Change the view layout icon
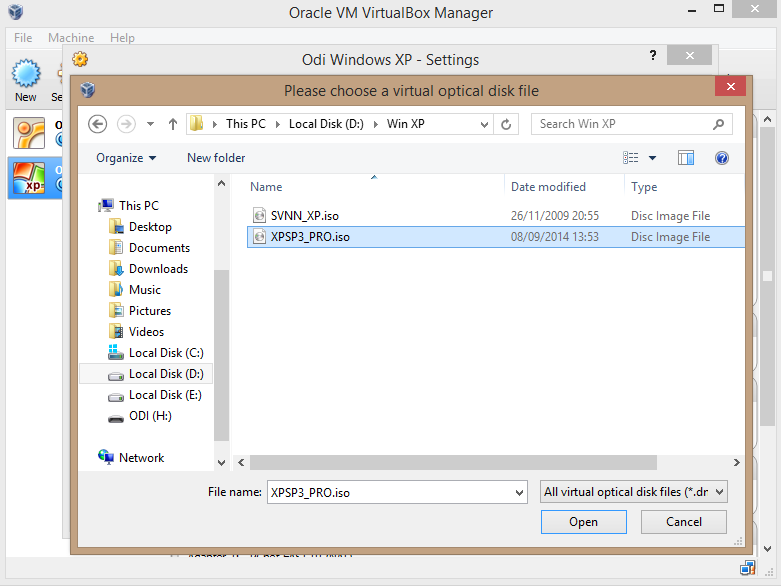 (x=631, y=158)
